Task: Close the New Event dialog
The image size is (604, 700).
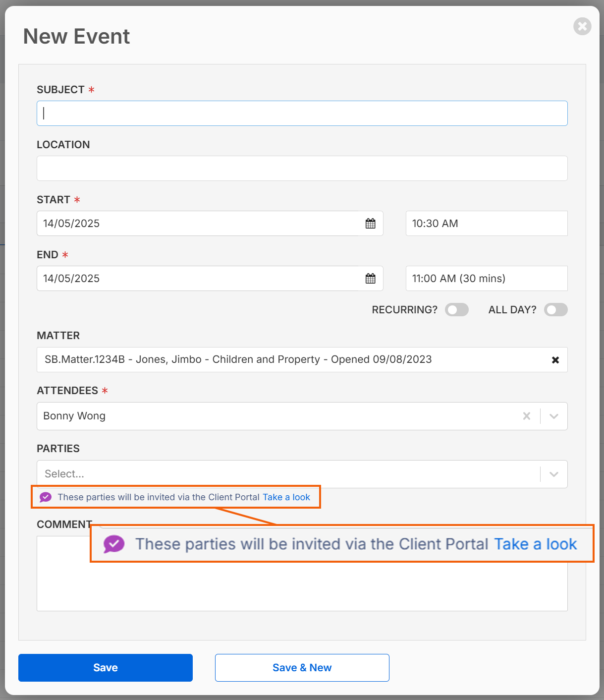Action: tap(582, 26)
